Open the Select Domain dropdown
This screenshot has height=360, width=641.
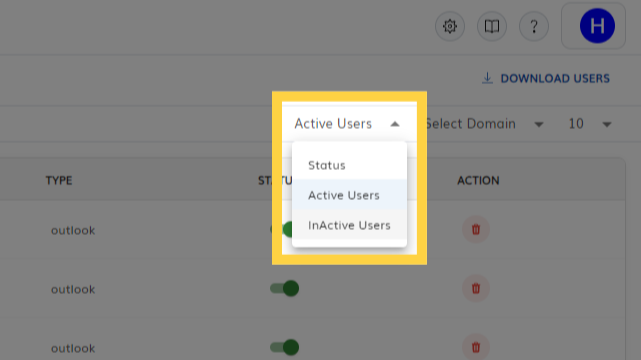tap(484, 124)
